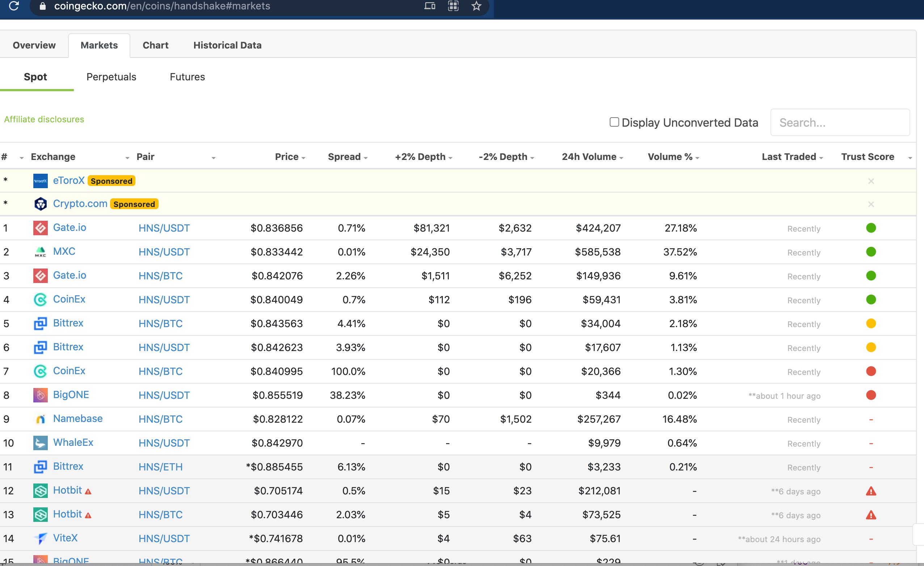Bookmark this page with star icon

476,6
